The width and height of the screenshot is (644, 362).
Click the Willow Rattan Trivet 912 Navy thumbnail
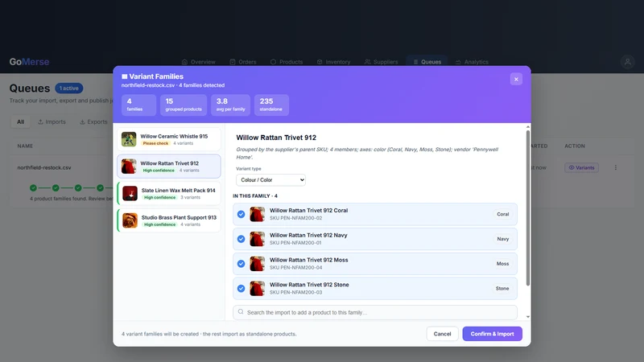click(257, 239)
